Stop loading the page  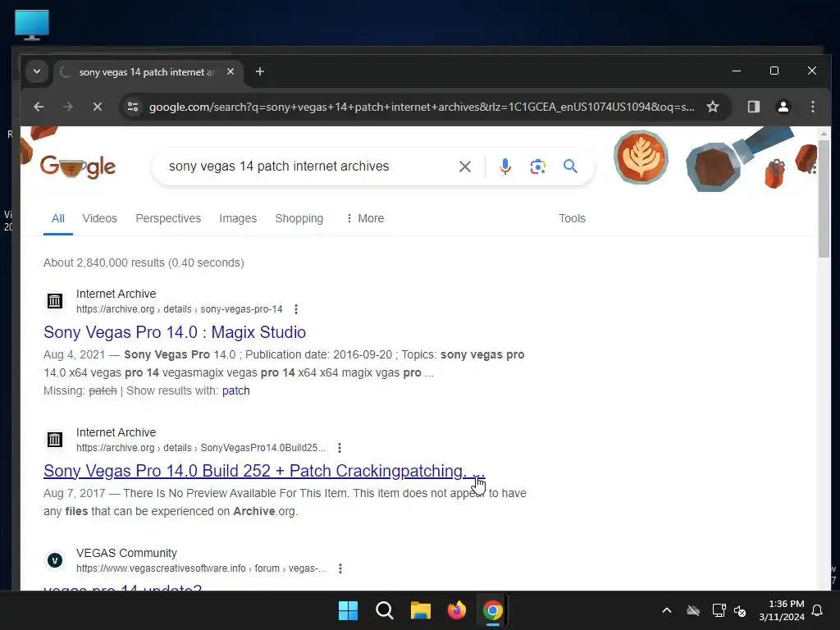click(x=97, y=107)
